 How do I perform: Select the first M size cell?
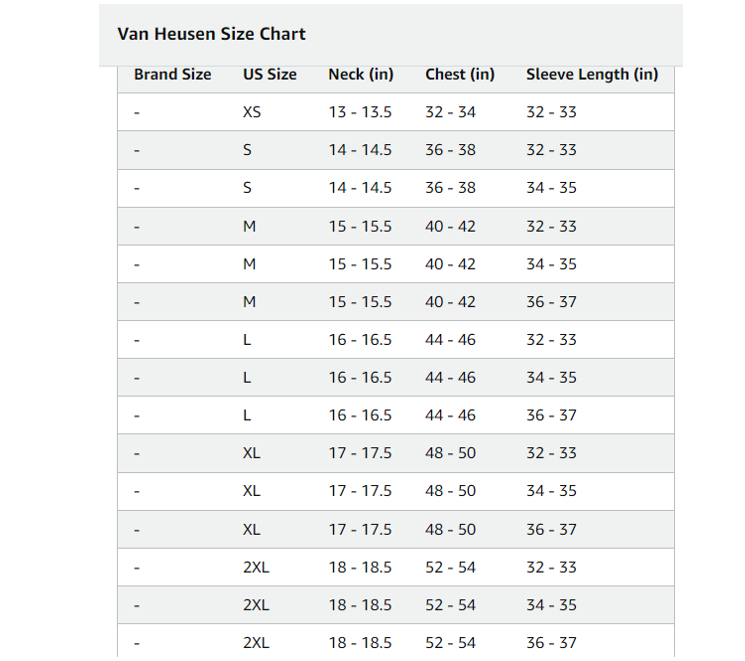(249, 226)
